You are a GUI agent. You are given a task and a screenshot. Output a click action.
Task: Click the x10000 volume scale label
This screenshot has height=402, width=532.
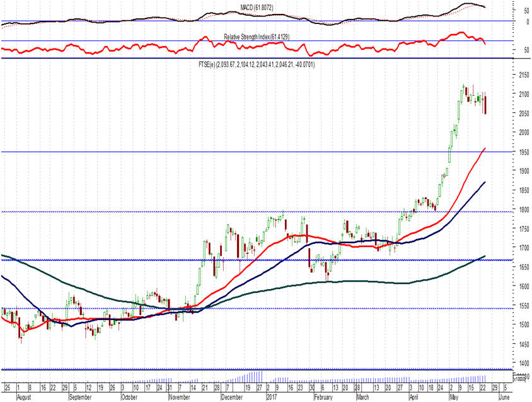(519, 378)
